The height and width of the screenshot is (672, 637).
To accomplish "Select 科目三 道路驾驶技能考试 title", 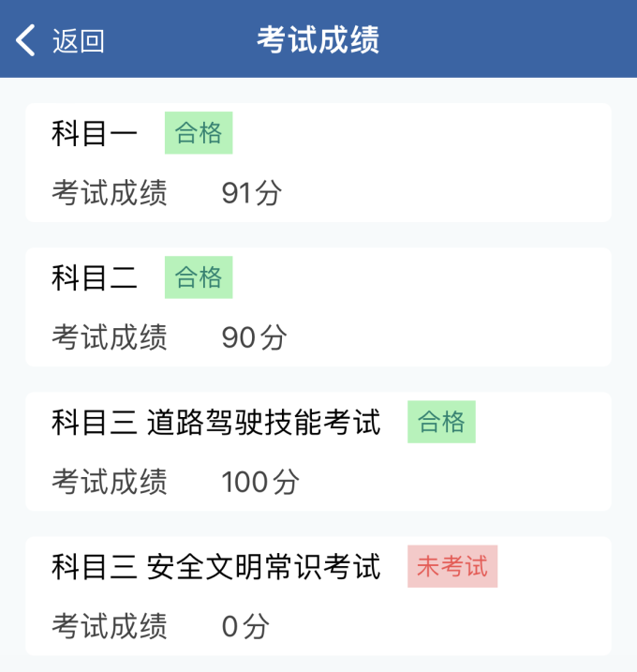I will [x=216, y=423].
